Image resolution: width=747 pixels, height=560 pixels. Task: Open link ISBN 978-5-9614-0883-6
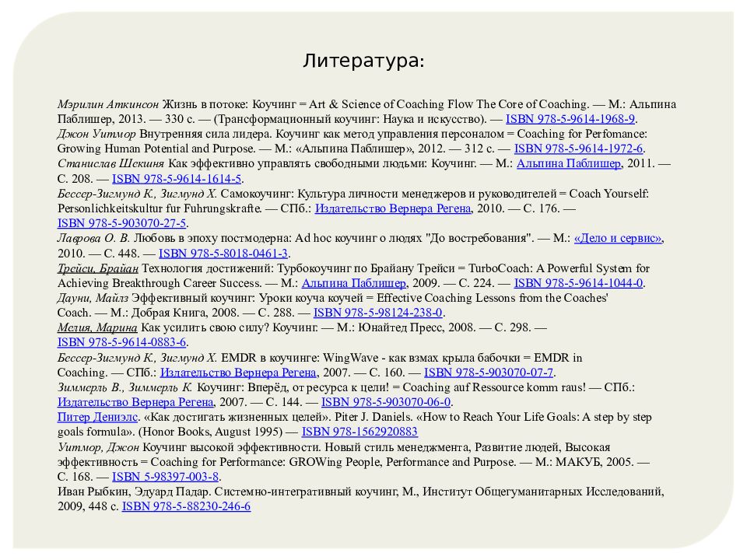click(121, 342)
